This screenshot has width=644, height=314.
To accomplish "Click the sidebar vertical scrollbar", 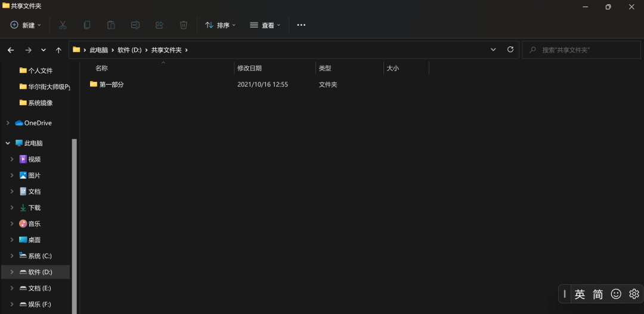I will point(75,226).
